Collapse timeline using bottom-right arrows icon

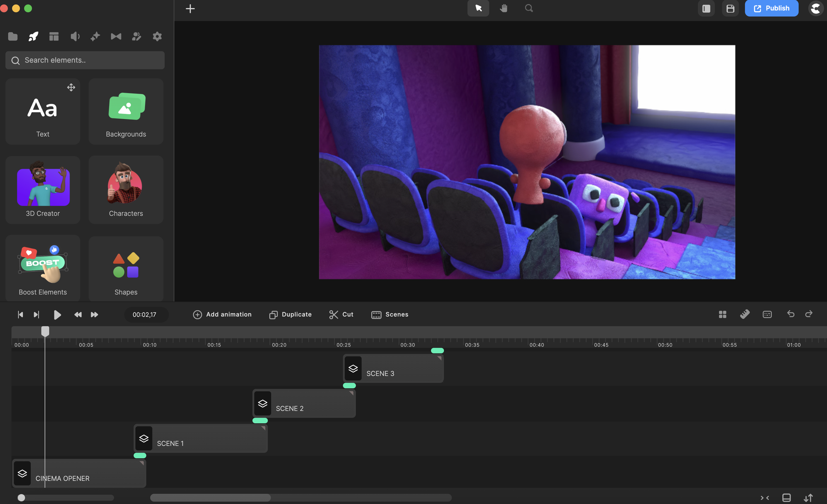click(x=764, y=498)
